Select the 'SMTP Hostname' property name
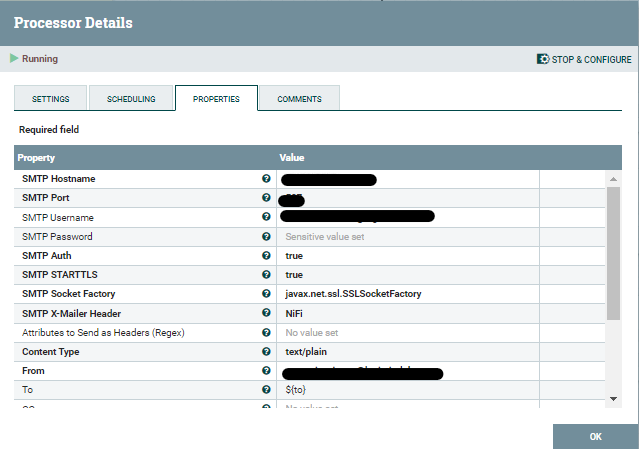 pos(59,179)
